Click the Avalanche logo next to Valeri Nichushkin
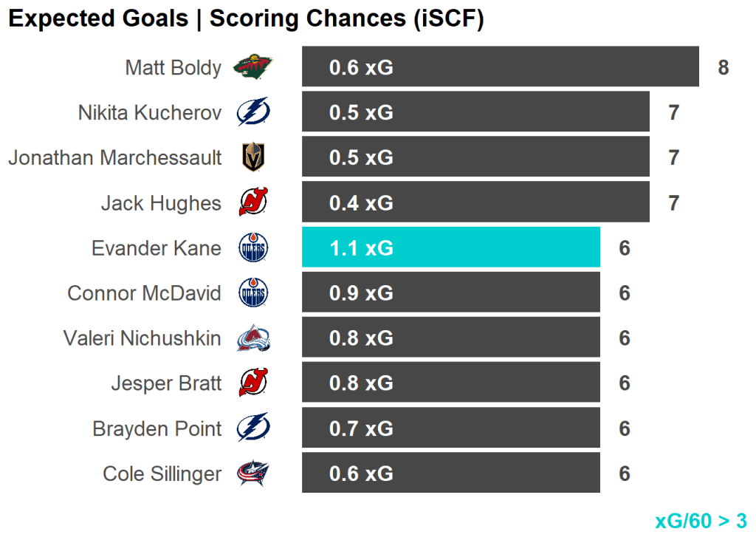The height and width of the screenshot is (540, 756). click(252, 338)
